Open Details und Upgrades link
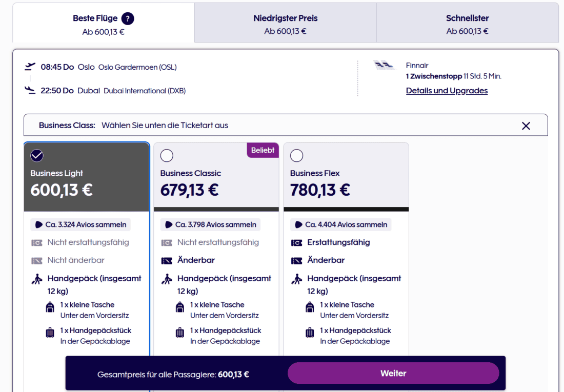564x392 pixels. click(x=447, y=91)
